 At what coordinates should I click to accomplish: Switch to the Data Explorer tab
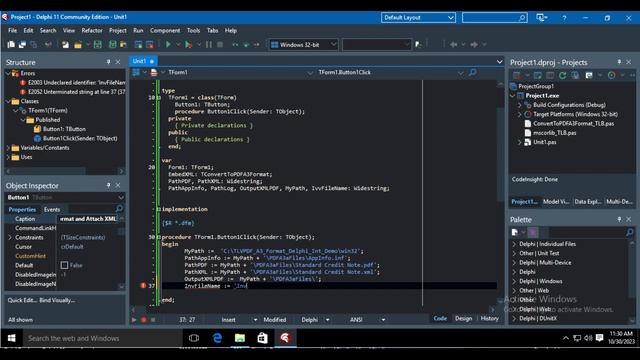[x=588, y=202]
